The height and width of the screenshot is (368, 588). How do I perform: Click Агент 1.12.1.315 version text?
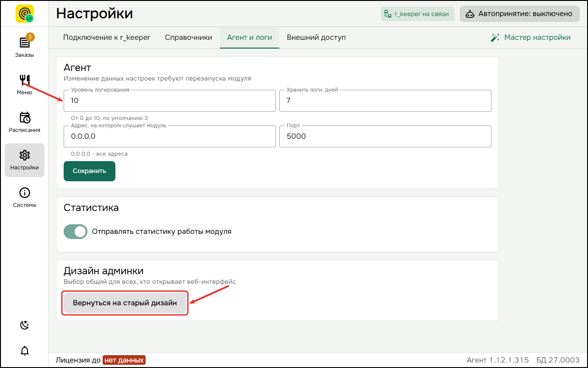pyautogui.click(x=498, y=360)
